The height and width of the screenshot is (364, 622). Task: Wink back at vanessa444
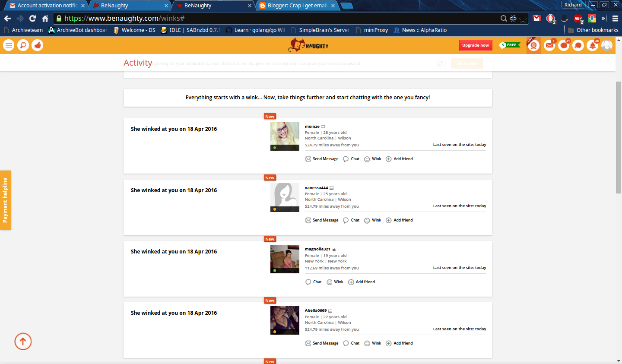point(373,220)
